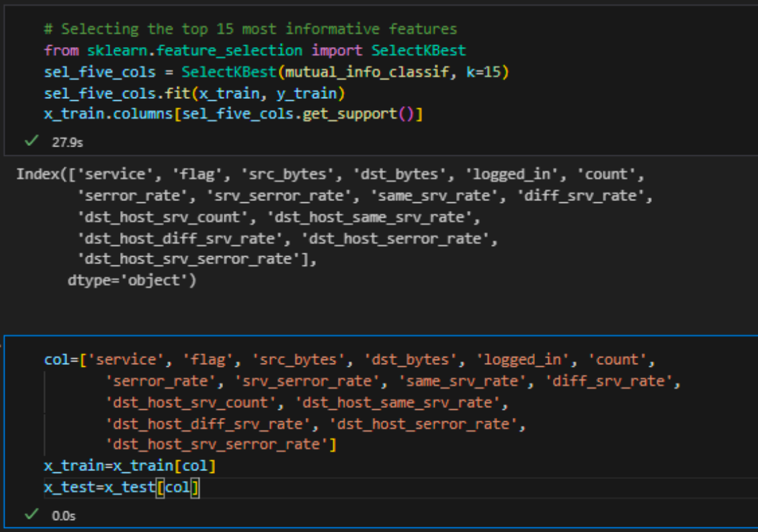This screenshot has width=758, height=532.
Task: Click the green success checkmark beside 0.0s
Action: click(30, 515)
